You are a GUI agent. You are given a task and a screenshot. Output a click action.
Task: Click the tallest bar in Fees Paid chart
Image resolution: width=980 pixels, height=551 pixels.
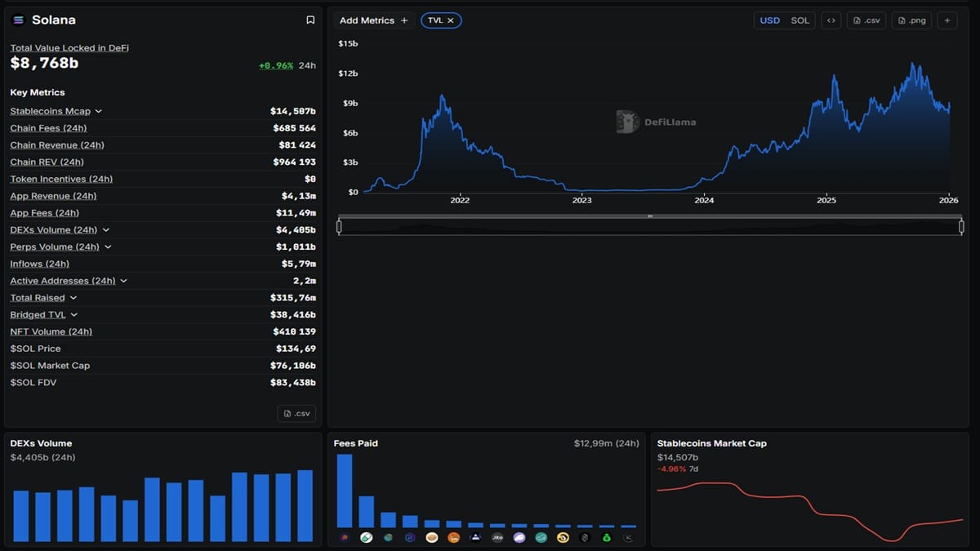point(345,491)
